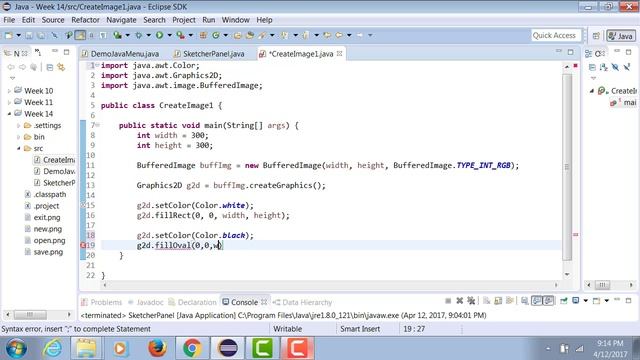Click the Back navigation arrow in toolbar
Viewport: 640px width, 360px height.
[x=339, y=36]
